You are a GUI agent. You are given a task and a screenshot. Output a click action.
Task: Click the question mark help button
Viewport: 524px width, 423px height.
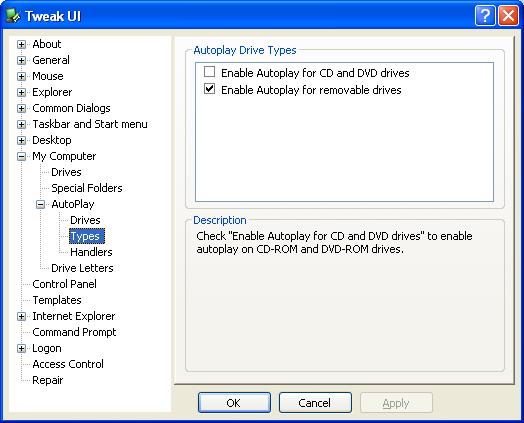(x=485, y=16)
